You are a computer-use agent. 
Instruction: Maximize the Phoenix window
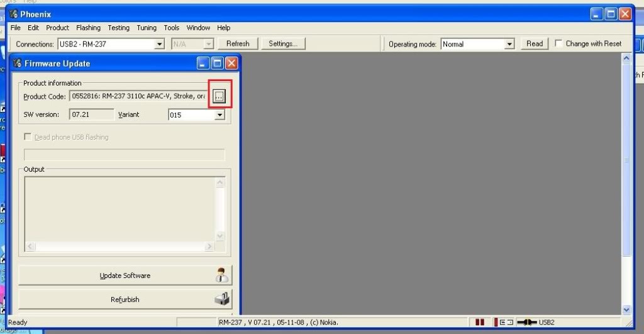tap(611, 14)
